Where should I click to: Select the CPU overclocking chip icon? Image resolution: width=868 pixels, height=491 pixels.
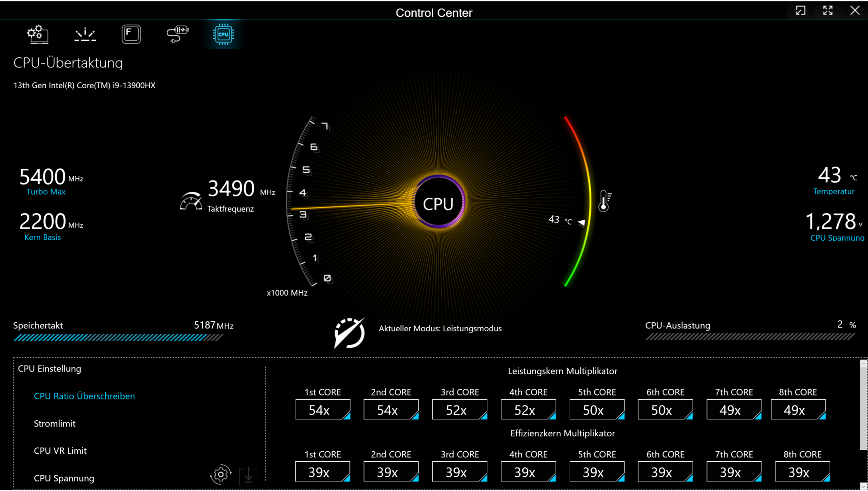point(223,34)
